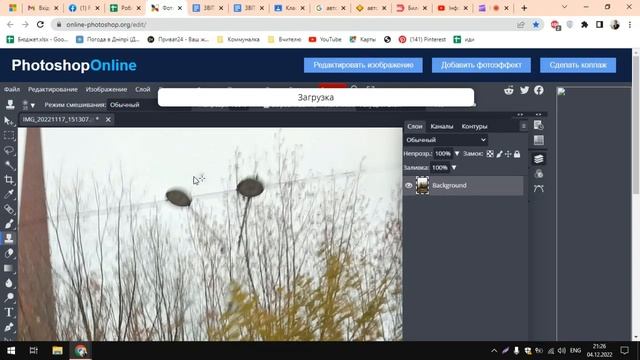Viewport: 640px width, 360px height.
Task: Close the IMG_20221117 document tab
Action: (108, 119)
